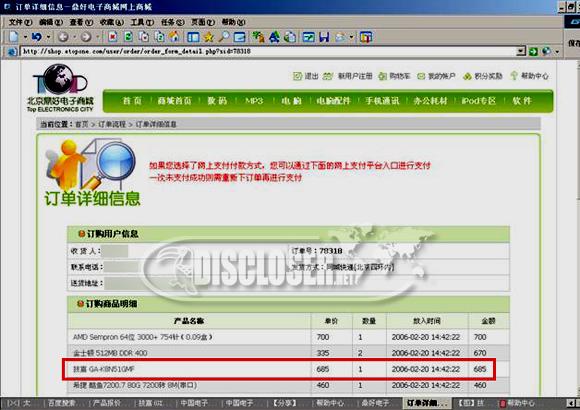This screenshot has height=410, width=580.
Task: Click 数码 in the green navigation bar
Action: click(217, 101)
